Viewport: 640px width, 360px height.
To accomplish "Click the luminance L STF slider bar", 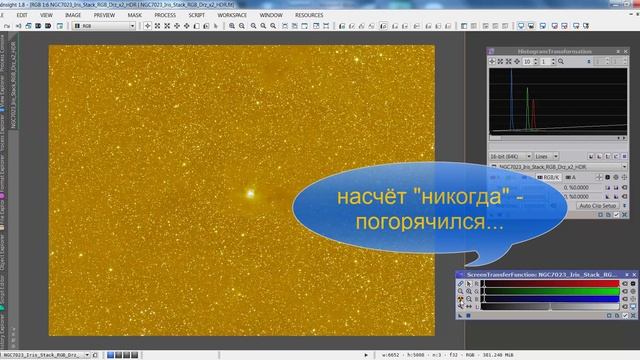I will click(x=550, y=307).
